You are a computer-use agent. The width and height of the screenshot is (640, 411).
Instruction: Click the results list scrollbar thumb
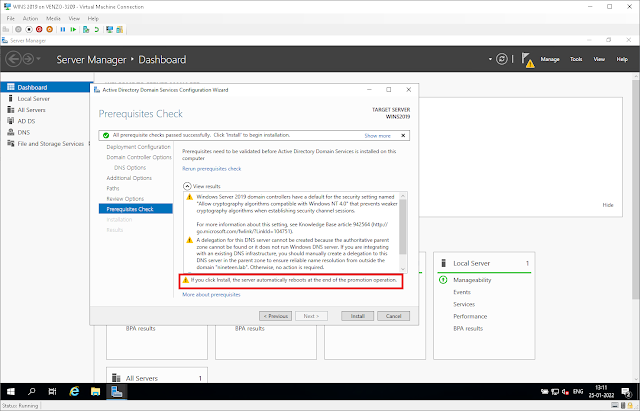tap(403, 227)
